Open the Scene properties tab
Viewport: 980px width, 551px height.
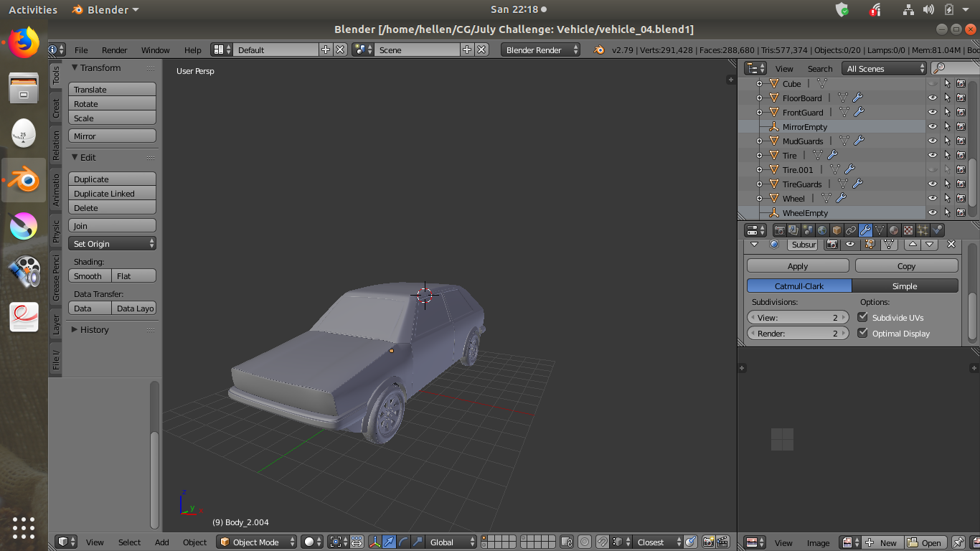point(808,230)
